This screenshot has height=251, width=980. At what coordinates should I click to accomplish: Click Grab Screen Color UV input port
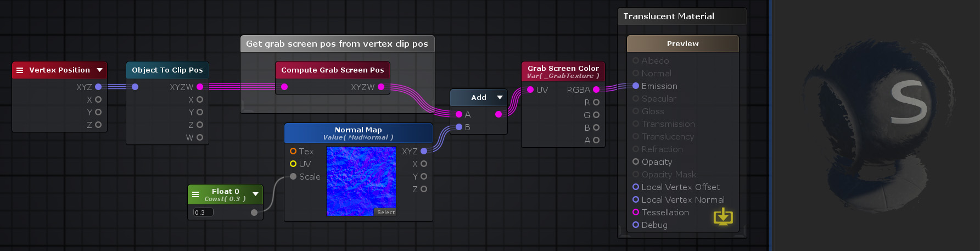530,90
